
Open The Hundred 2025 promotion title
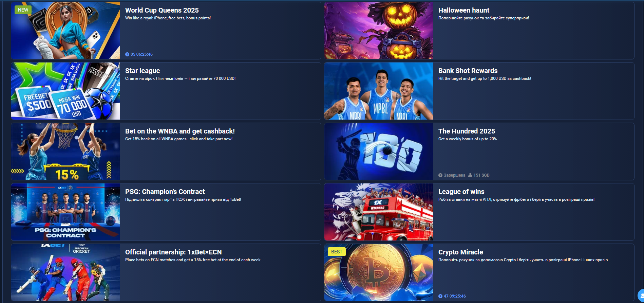466,131
